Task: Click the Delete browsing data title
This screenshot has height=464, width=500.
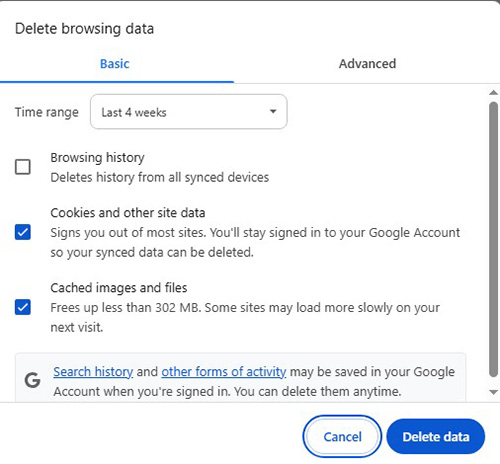Action: click(x=84, y=29)
